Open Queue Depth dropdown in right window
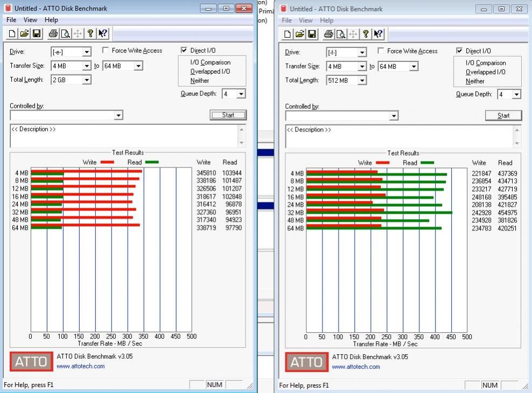This screenshot has width=532, height=393. [x=516, y=94]
